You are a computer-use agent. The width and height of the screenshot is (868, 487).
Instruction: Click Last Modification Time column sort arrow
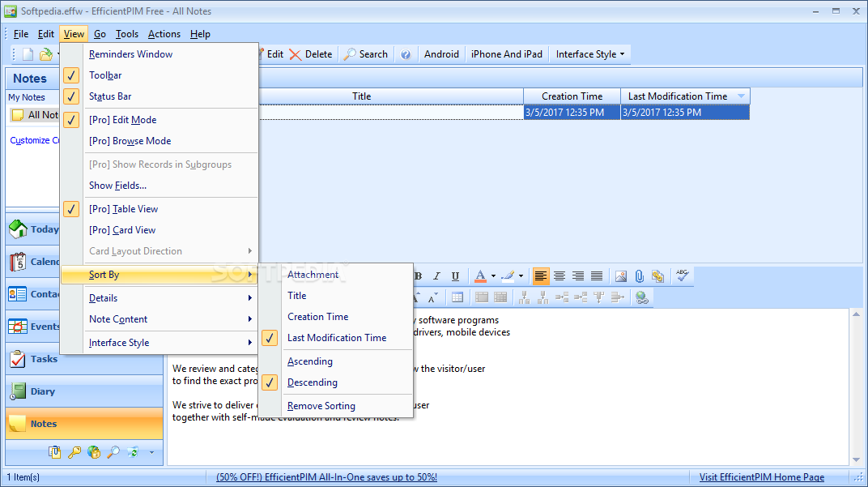pyautogui.click(x=741, y=96)
